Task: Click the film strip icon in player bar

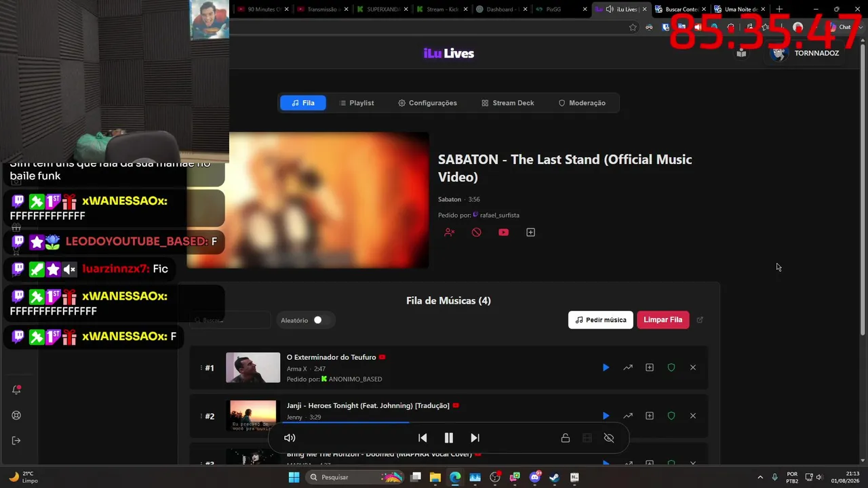Action: coord(587,438)
